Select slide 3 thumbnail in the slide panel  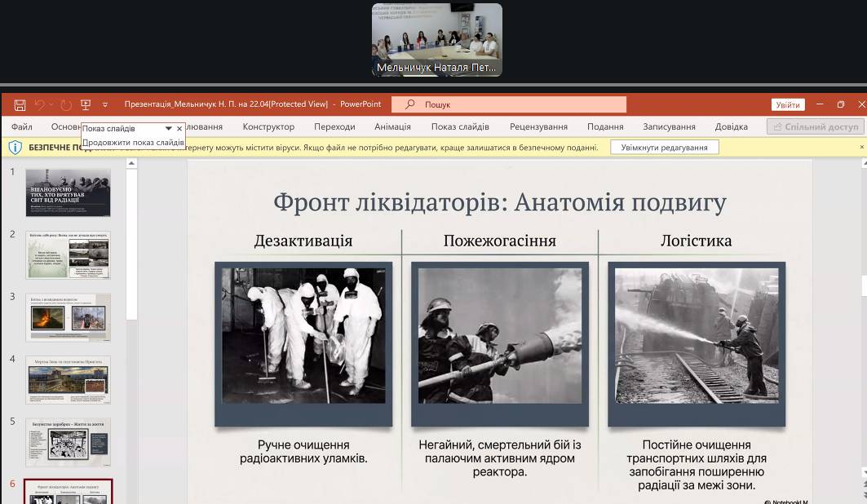click(69, 317)
